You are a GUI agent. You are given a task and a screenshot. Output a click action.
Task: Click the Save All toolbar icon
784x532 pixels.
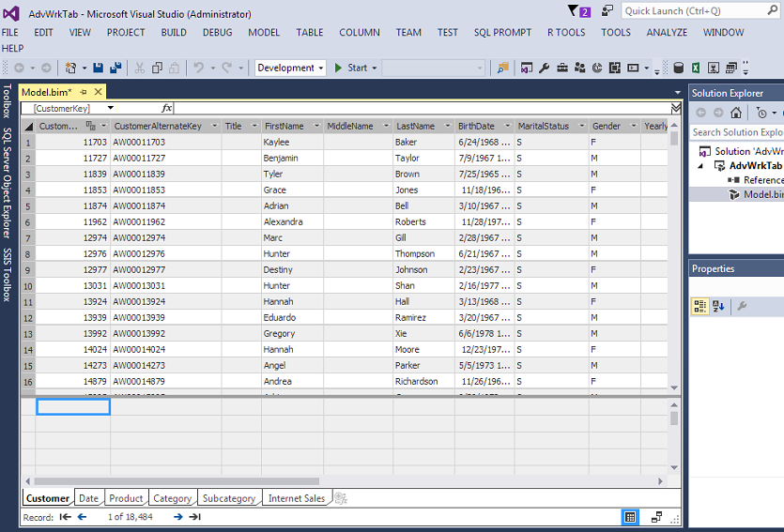pyautogui.click(x=115, y=68)
